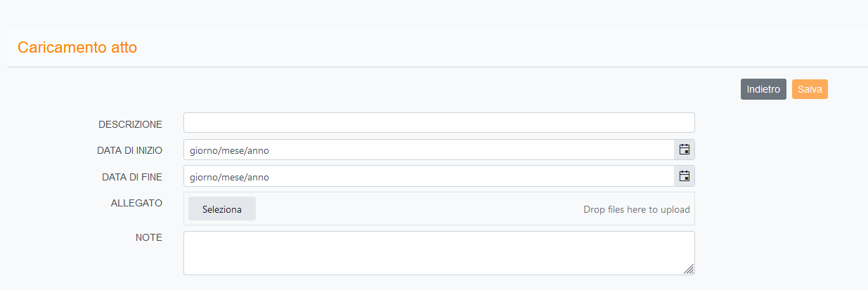
Task: Select the anno segment in DATA DI FINE
Action: click(x=259, y=177)
